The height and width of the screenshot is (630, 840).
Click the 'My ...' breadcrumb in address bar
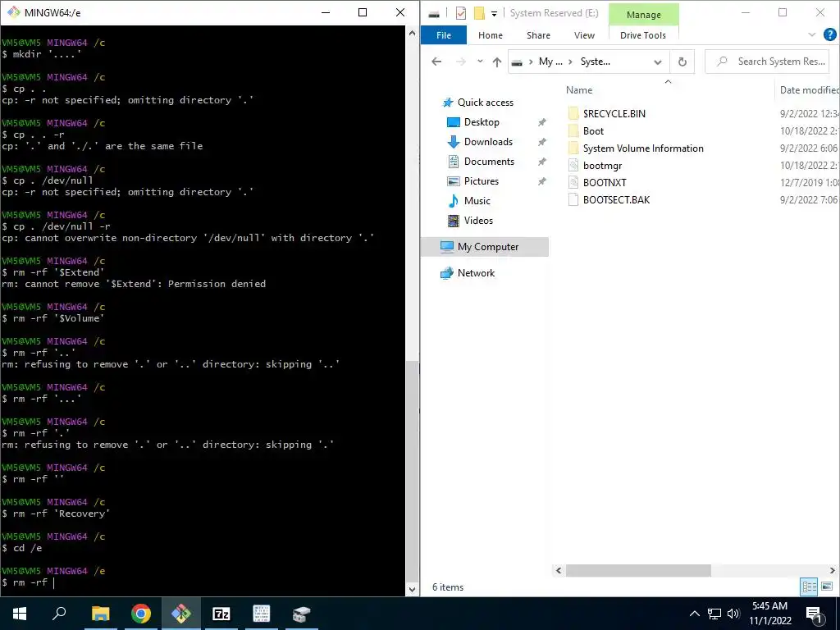(x=550, y=62)
